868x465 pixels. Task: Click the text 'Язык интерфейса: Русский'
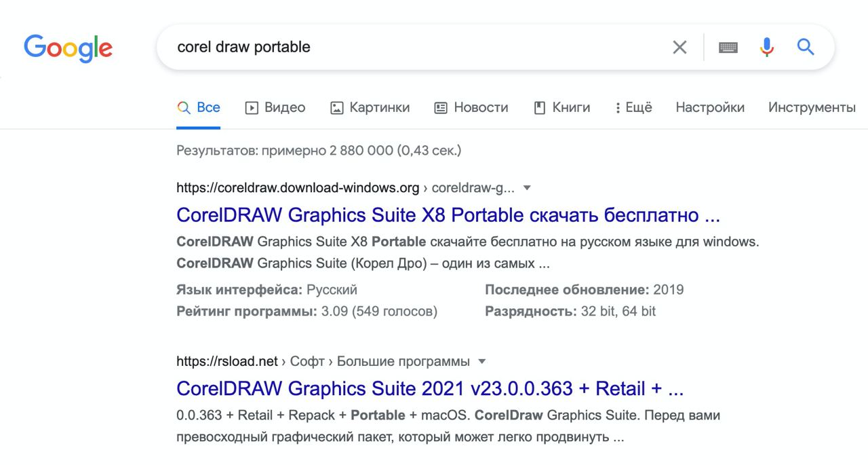pos(267,290)
